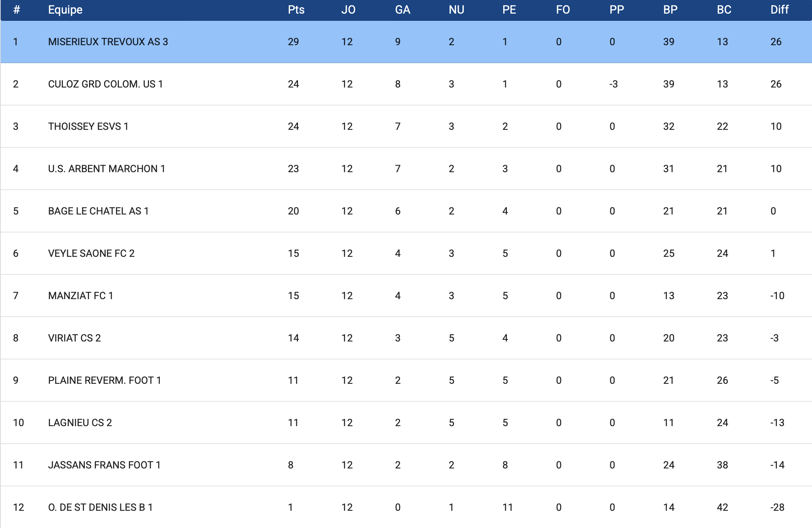Open CULOZ GRD COLOM. US 1 team
Viewport: 812px width, 528px height.
105,84
